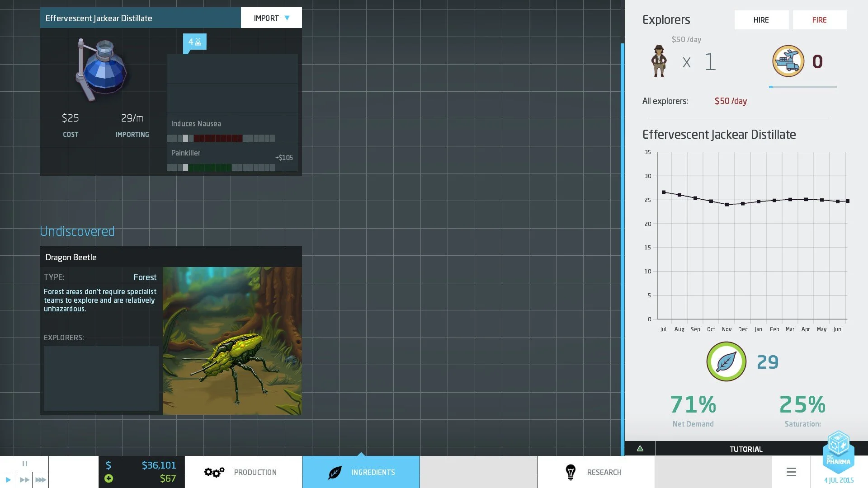This screenshot has width=868, height=488.
Task: Click the shipping transport icon
Action: point(788,61)
